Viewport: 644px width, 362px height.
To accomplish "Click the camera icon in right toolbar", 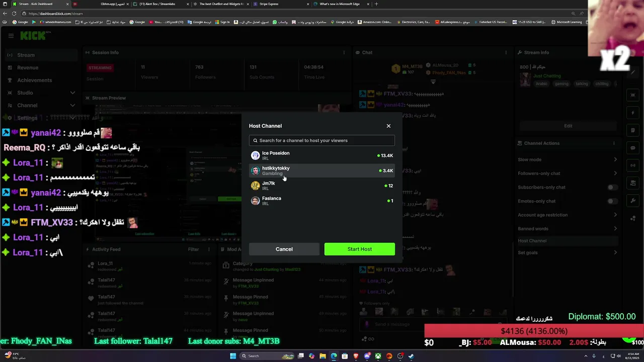I will [x=633, y=183].
